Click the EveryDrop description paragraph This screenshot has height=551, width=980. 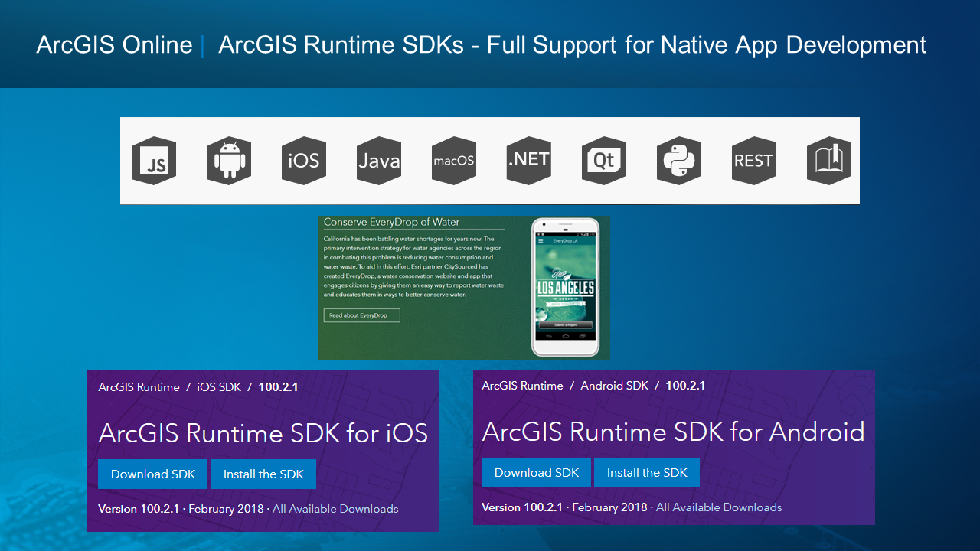click(413, 266)
